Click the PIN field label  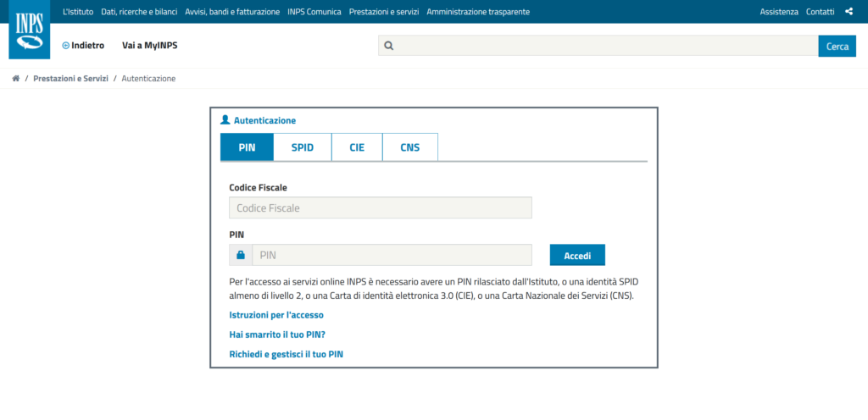tap(236, 235)
